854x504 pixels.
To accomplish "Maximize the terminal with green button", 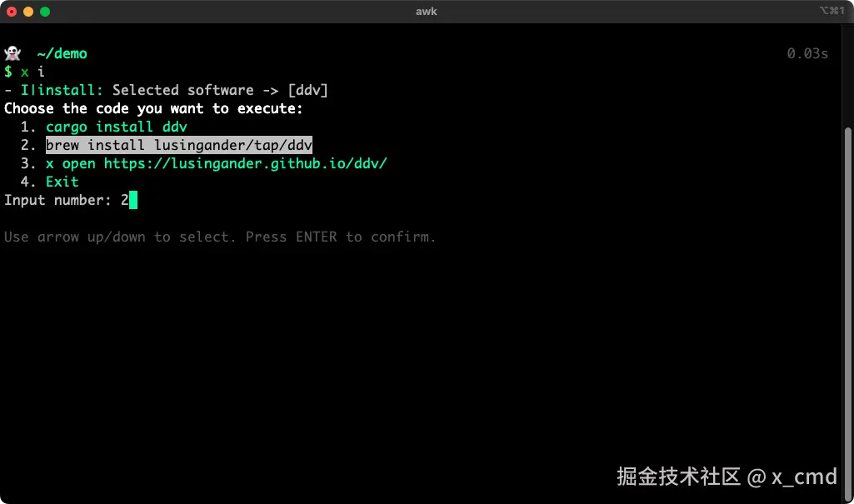I will (45, 12).
